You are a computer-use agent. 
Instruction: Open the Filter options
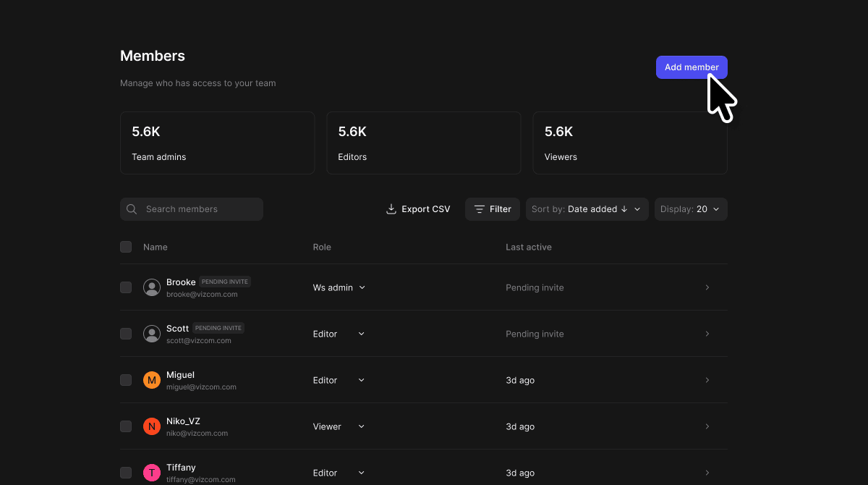click(x=493, y=209)
